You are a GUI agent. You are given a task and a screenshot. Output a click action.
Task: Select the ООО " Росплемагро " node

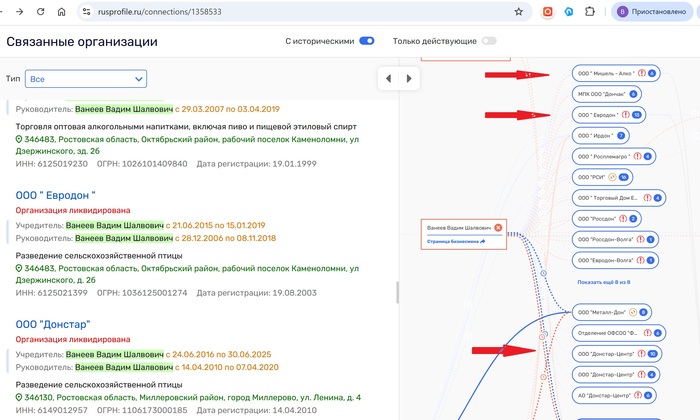coord(613,156)
